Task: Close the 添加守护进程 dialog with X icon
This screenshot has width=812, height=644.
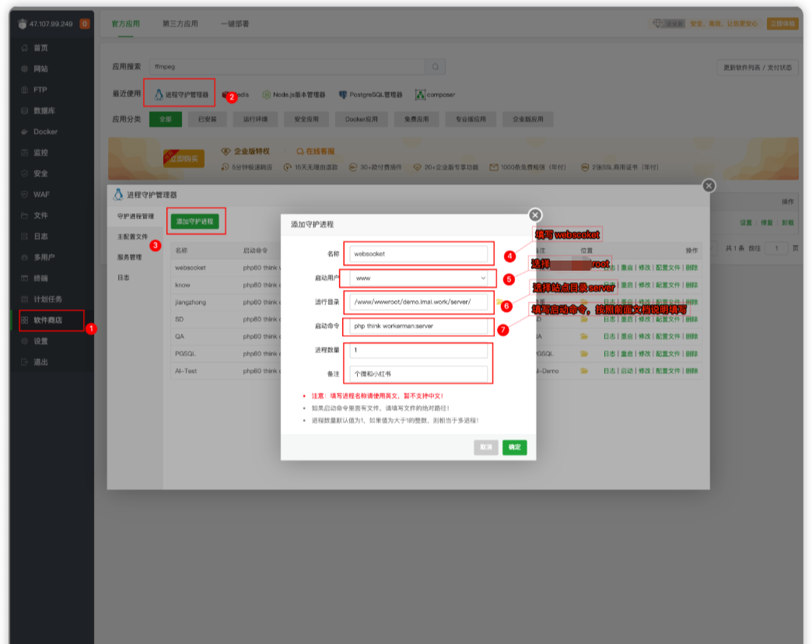Action: (534, 215)
